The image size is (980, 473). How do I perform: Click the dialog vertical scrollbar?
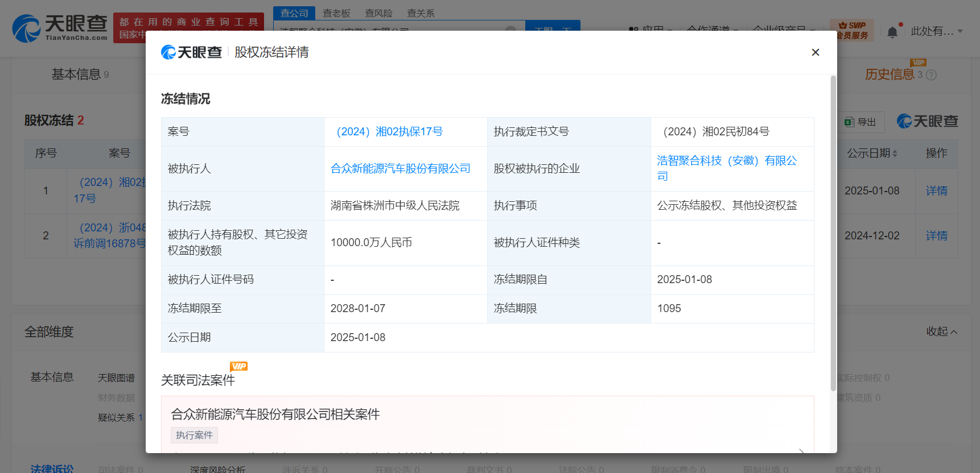coord(833,233)
